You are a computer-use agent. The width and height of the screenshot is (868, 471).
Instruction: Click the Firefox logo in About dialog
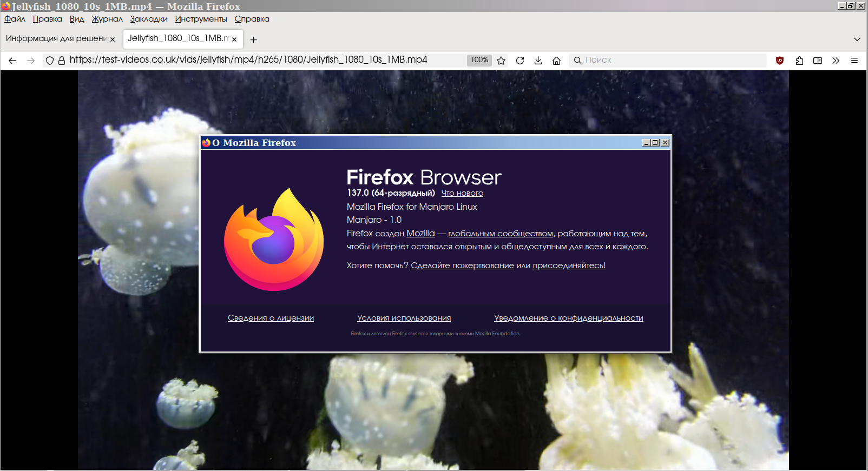pos(274,240)
